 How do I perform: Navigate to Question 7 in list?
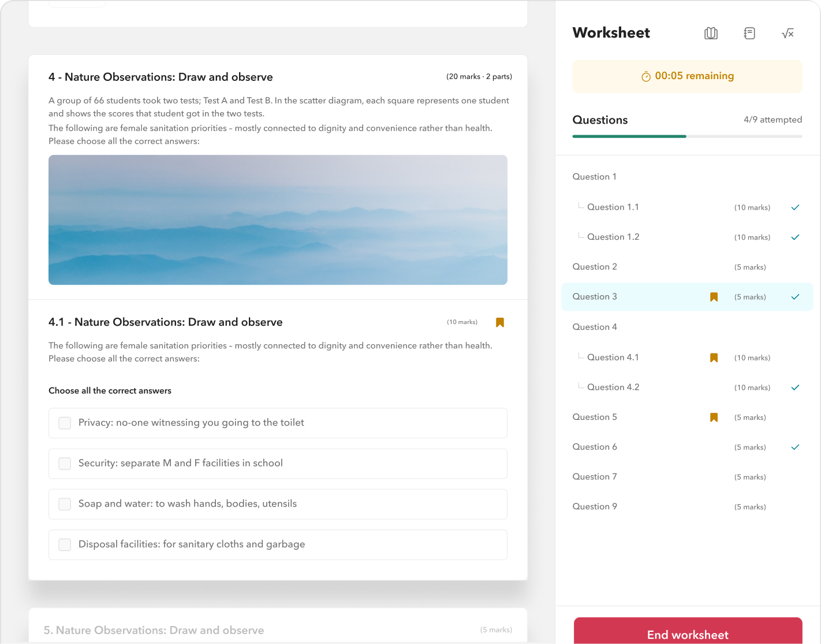point(594,477)
